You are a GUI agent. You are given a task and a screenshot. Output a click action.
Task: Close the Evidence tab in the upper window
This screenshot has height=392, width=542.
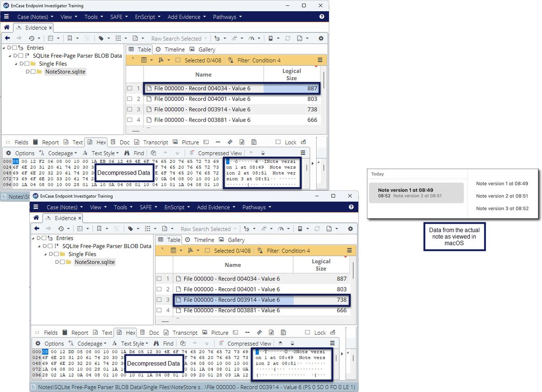51,28
